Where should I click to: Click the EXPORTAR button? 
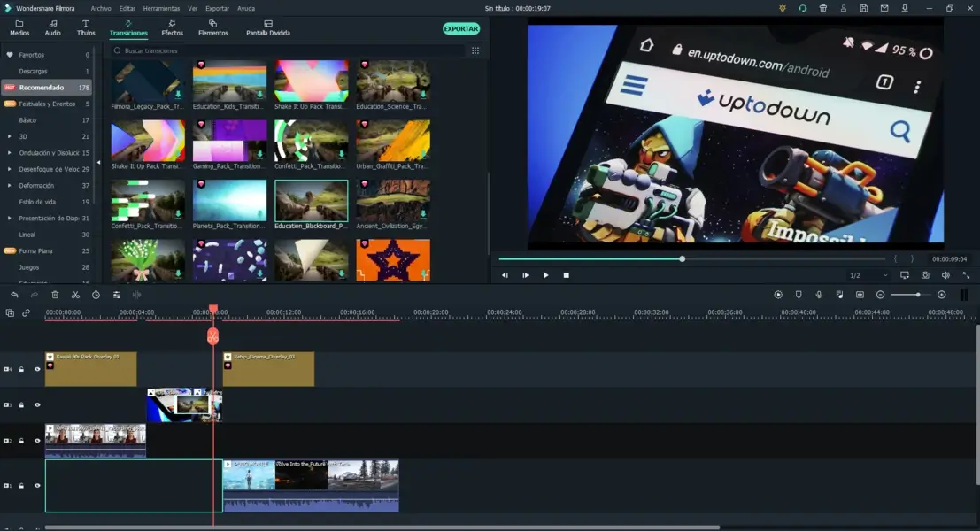click(x=459, y=28)
